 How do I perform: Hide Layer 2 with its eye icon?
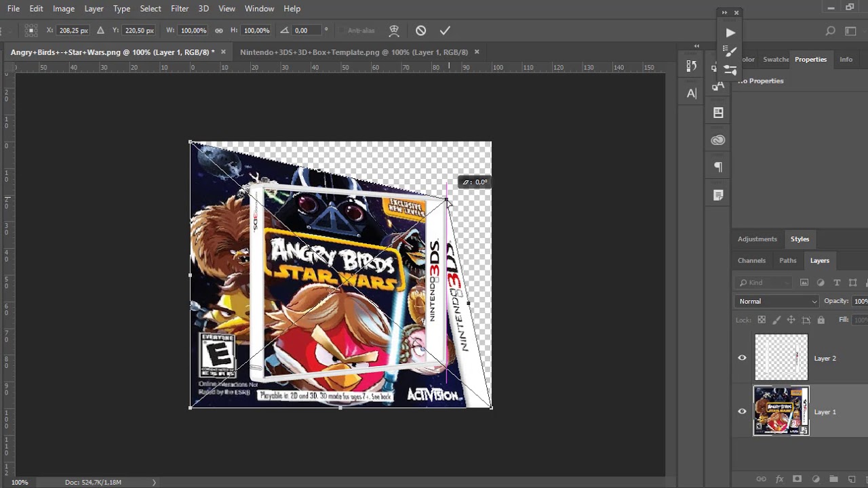(742, 358)
